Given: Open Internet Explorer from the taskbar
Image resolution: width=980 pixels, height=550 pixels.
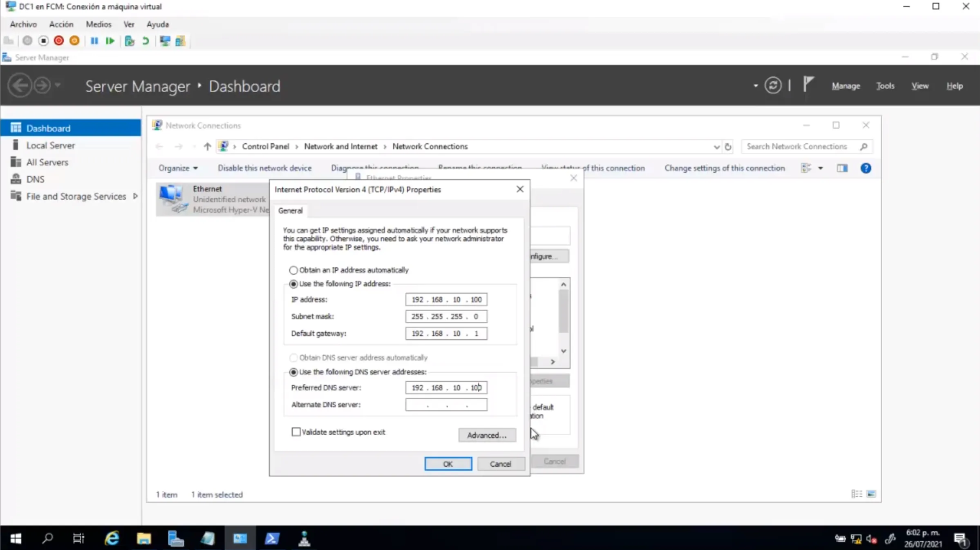Looking at the screenshot, I should [112, 539].
